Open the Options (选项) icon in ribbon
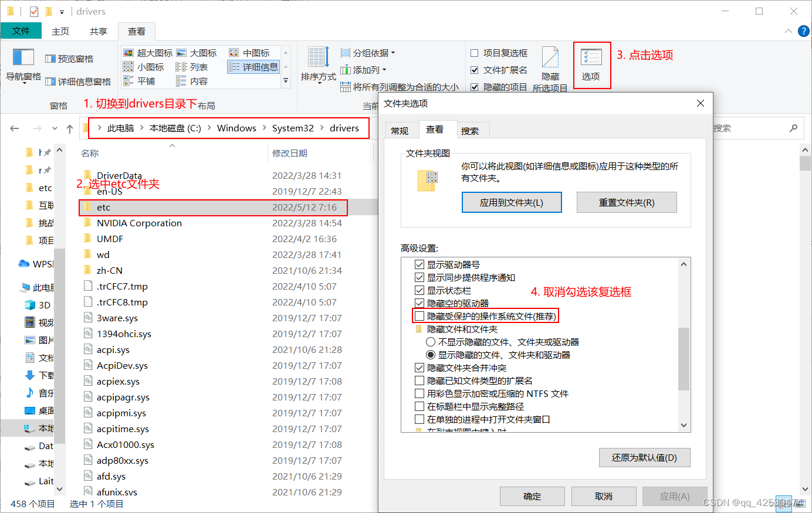 click(x=591, y=57)
